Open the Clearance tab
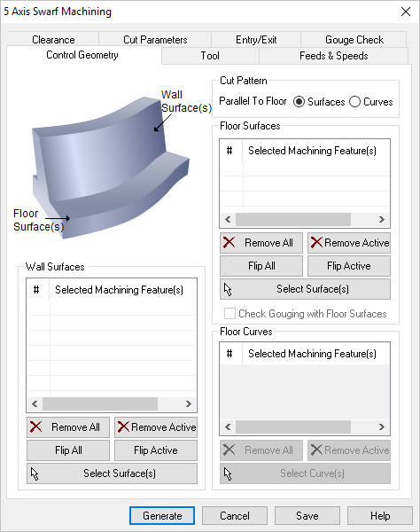420x532 pixels. pyautogui.click(x=53, y=40)
